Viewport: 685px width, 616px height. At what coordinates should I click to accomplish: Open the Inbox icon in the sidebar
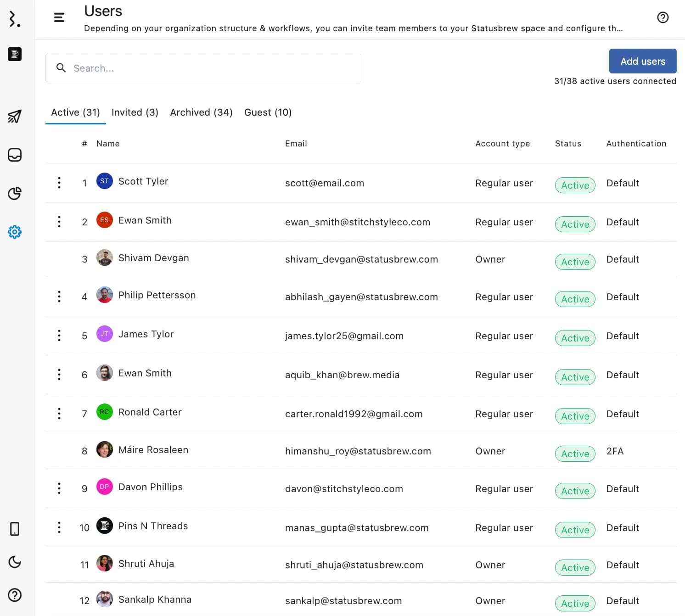pyautogui.click(x=15, y=155)
